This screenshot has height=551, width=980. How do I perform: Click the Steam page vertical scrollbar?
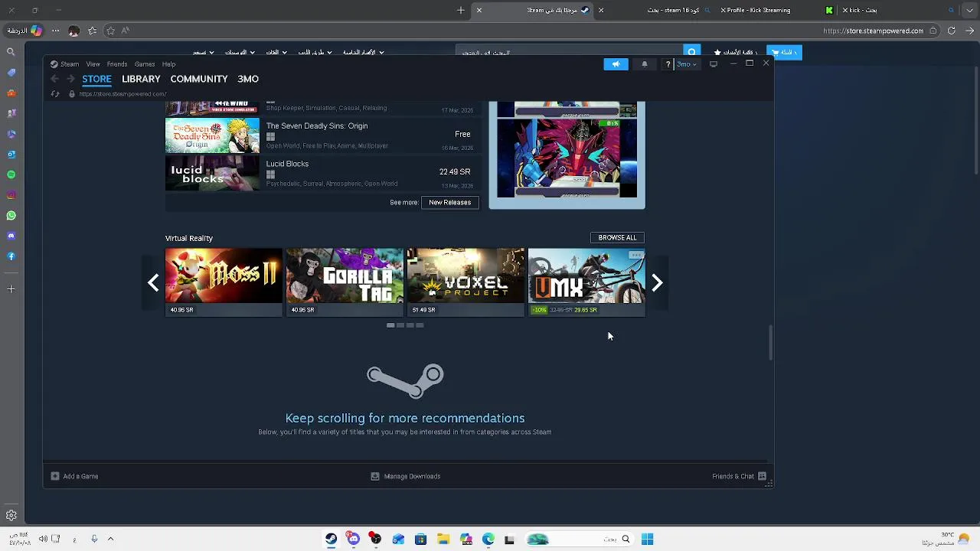(x=771, y=342)
